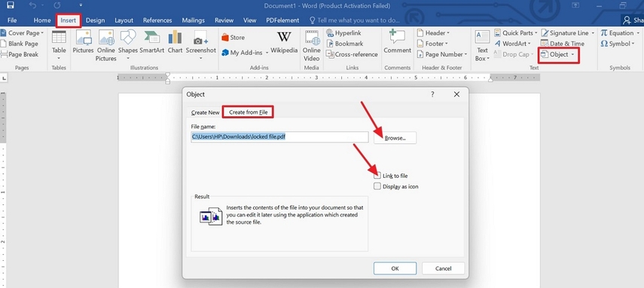Image resolution: width=644 pixels, height=288 pixels.
Task: Click the Object dialog help question mark
Action: coord(432,94)
